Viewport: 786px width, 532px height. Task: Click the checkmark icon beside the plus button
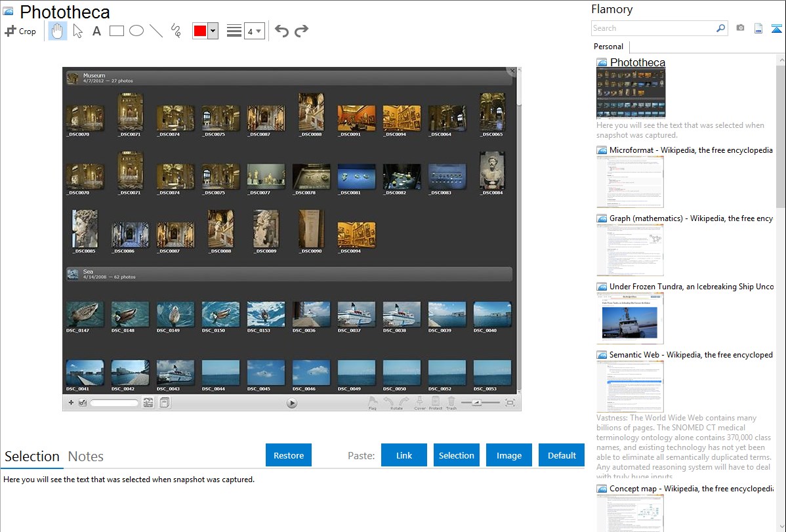(x=83, y=403)
